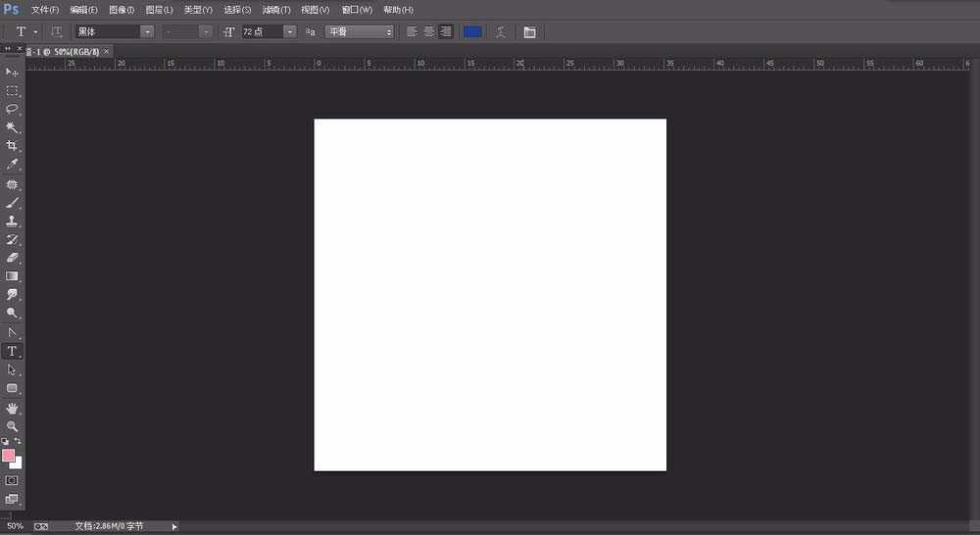Pick the Magic Wand tool
Screen dimensions: 980x535
pos(12,127)
